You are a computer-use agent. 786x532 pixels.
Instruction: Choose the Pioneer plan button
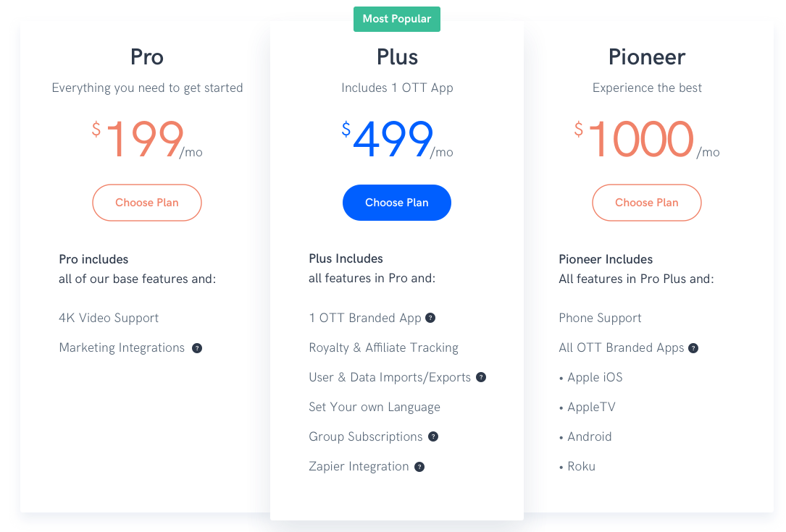click(647, 203)
